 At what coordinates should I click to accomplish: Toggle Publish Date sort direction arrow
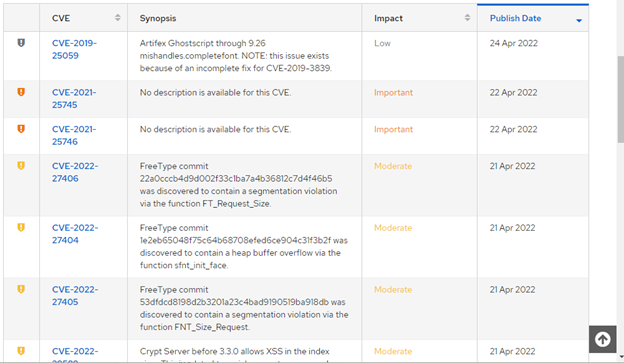pos(579,20)
